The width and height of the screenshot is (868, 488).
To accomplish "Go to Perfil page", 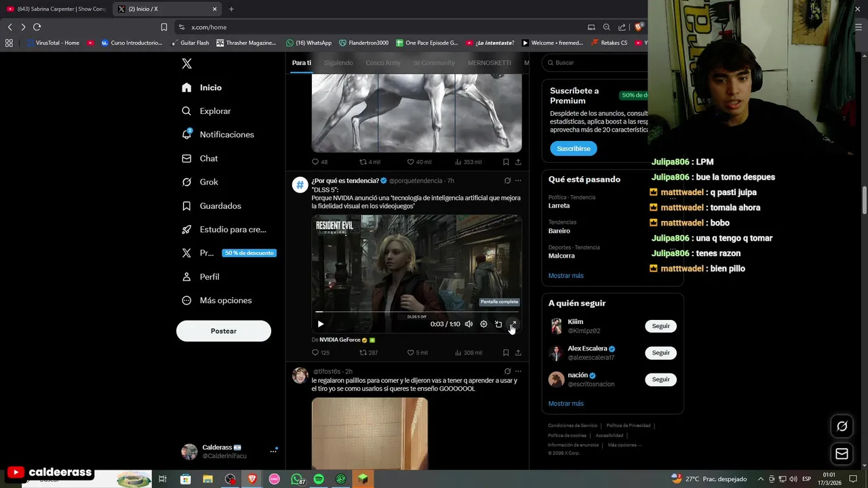I will (x=201, y=277).
